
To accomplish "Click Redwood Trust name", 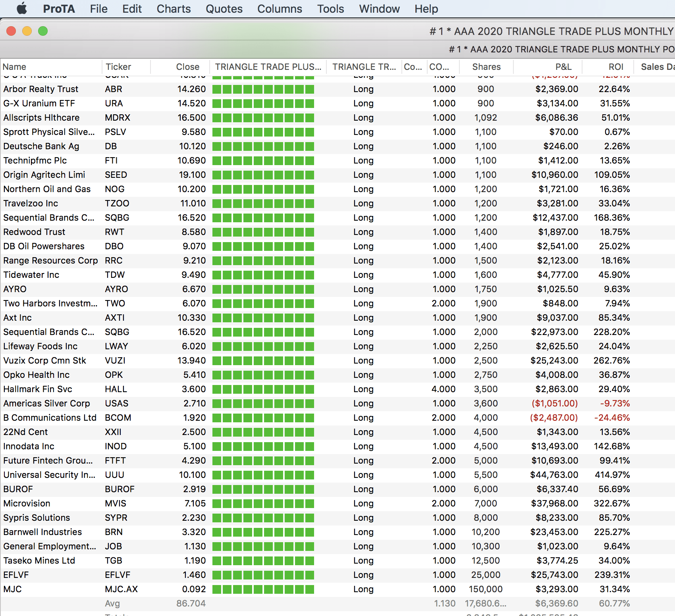I will tap(34, 232).
